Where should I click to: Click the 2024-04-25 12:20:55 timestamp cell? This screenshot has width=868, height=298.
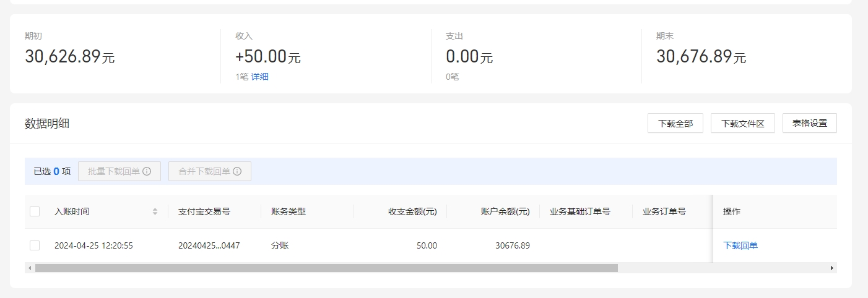point(93,245)
